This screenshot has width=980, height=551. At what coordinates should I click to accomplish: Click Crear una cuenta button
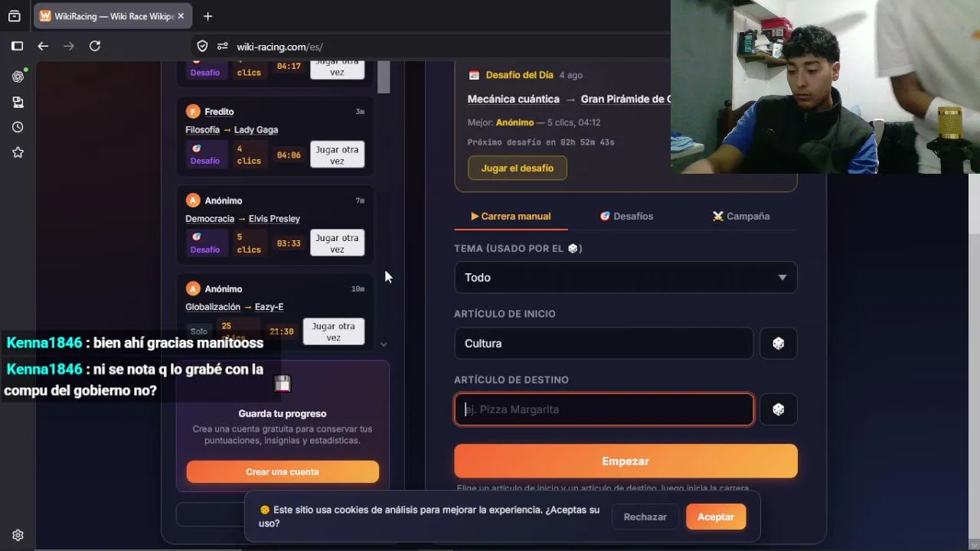click(283, 471)
